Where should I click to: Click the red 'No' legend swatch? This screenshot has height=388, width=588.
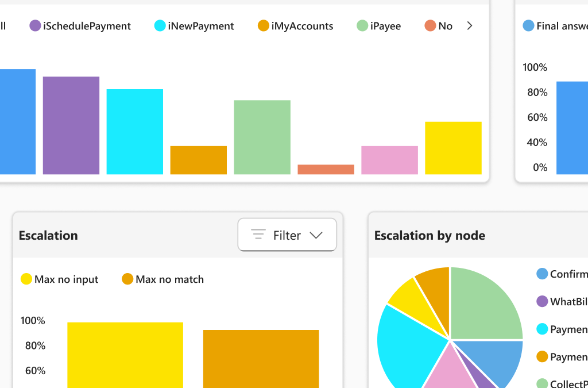pos(431,26)
